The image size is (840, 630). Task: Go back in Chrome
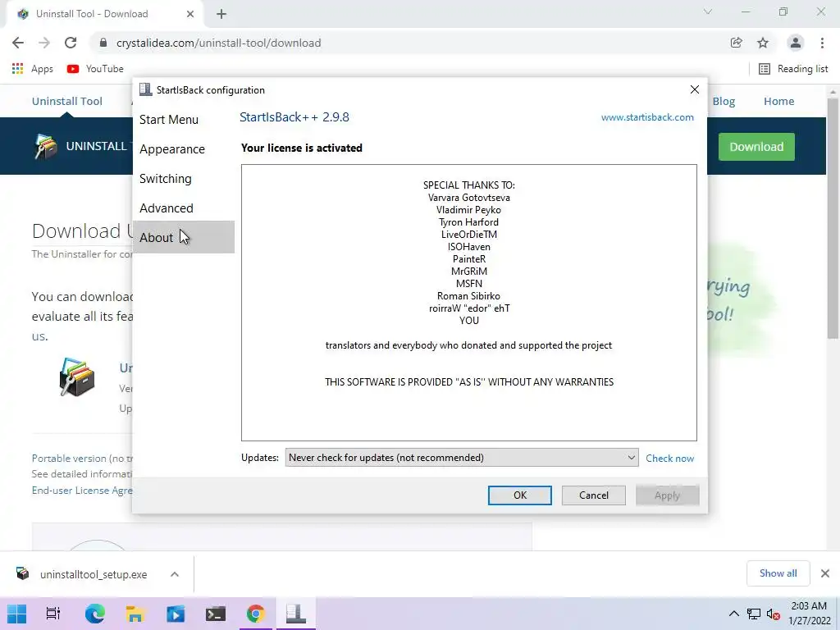(x=18, y=43)
